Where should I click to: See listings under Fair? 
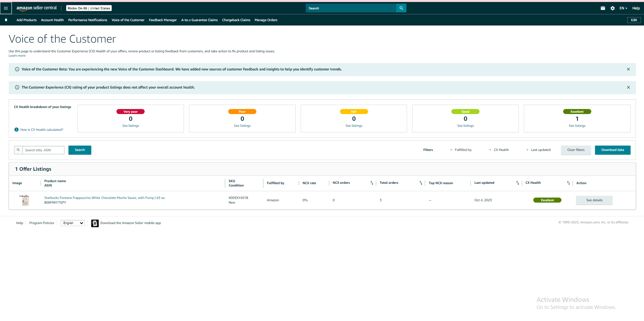coord(354,126)
